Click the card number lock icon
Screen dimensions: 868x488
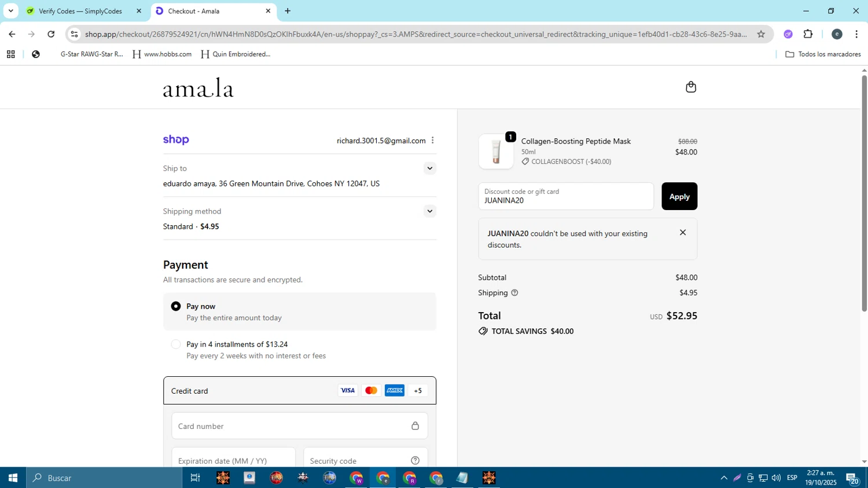tap(415, 426)
